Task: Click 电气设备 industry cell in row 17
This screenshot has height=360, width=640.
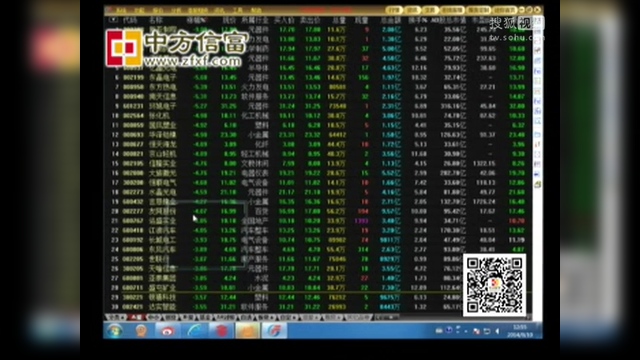Action: pos(255,182)
